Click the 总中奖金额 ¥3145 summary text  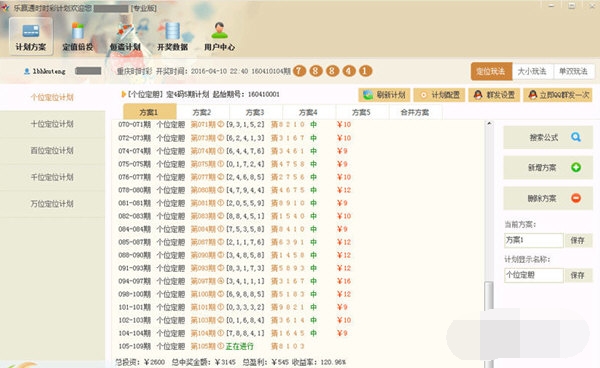pyautogui.click(x=203, y=362)
